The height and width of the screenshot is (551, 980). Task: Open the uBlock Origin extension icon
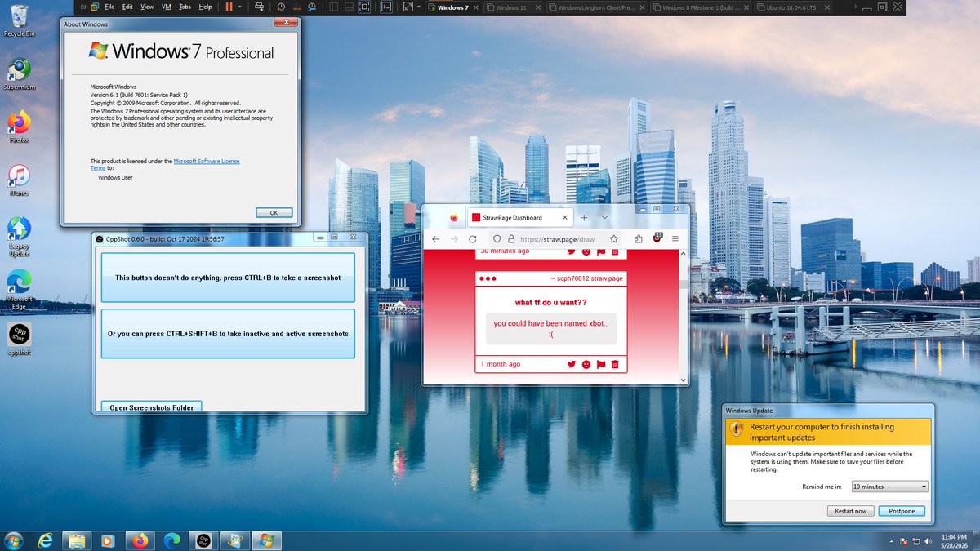tap(657, 239)
